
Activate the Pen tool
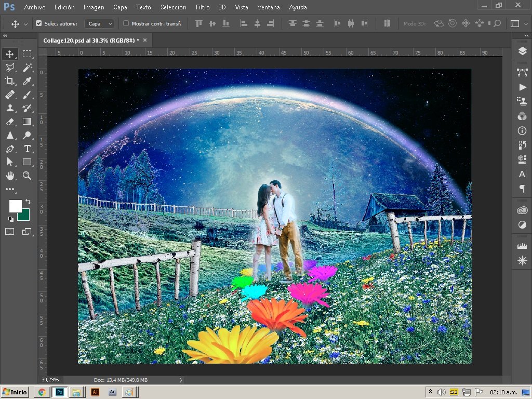click(x=9, y=149)
